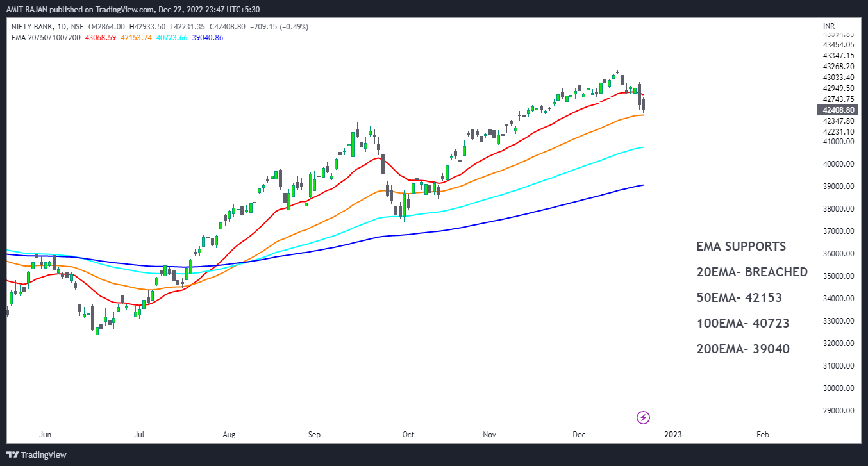Click the 42743.75 price axis label
Viewport: 868px width, 466px height.
(839, 99)
